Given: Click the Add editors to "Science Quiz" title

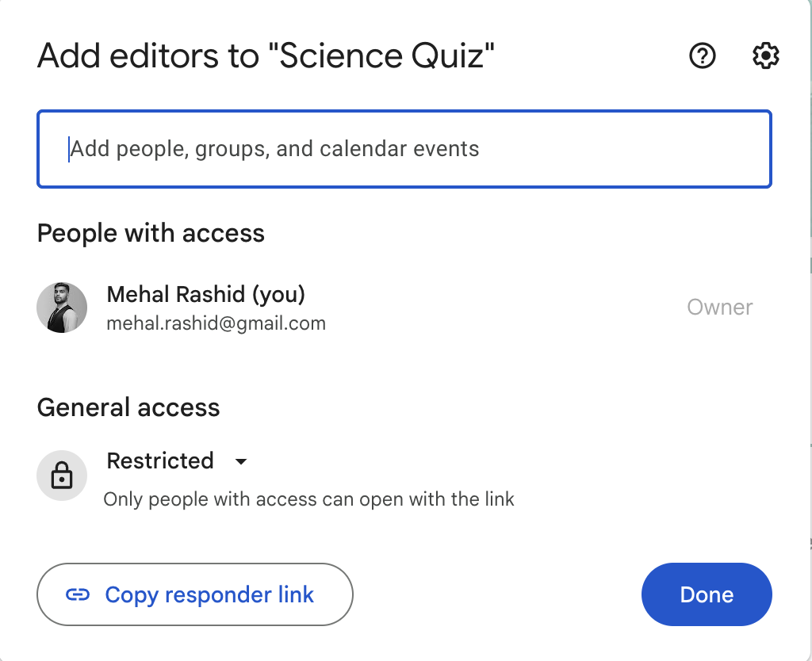Looking at the screenshot, I should point(266,56).
